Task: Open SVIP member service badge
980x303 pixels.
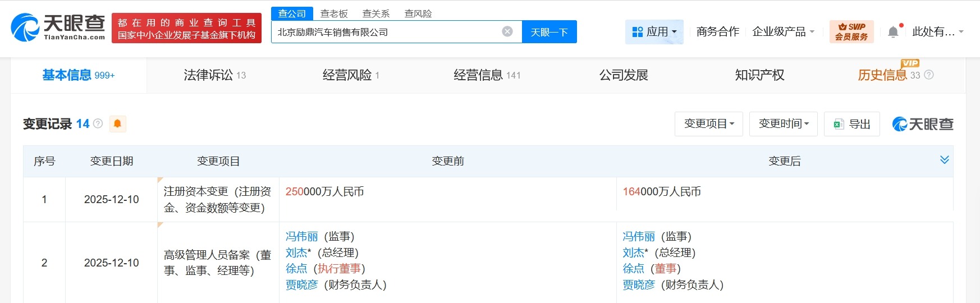Action: [851, 31]
